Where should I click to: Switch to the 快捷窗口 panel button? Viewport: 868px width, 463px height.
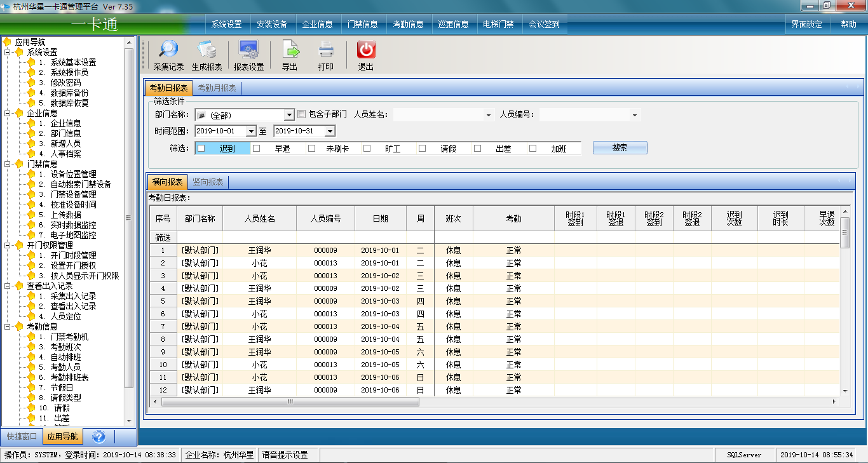tap(22, 436)
